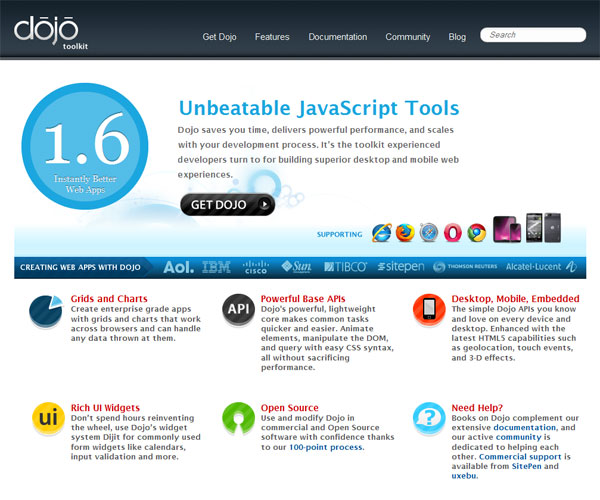The height and width of the screenshot is (500, 600).
Task: Click the yellow ui circle icon
Action: [48, 419]
